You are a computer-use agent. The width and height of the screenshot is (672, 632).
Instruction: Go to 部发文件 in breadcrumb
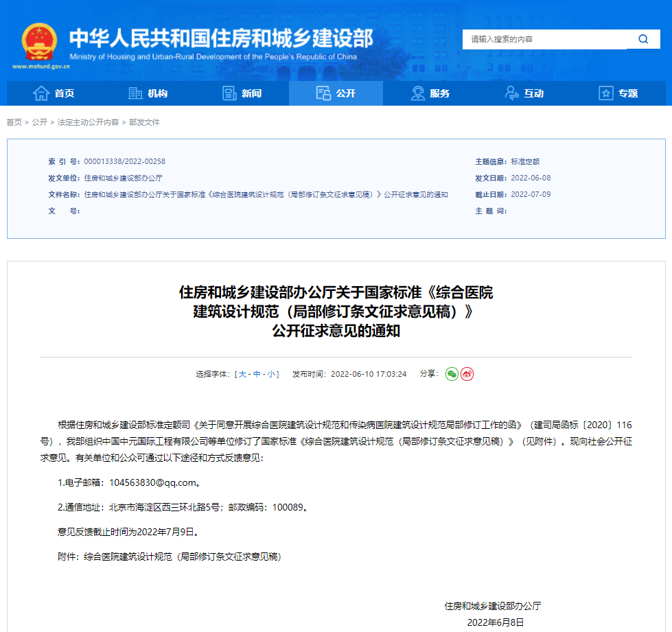click(144, 123)
